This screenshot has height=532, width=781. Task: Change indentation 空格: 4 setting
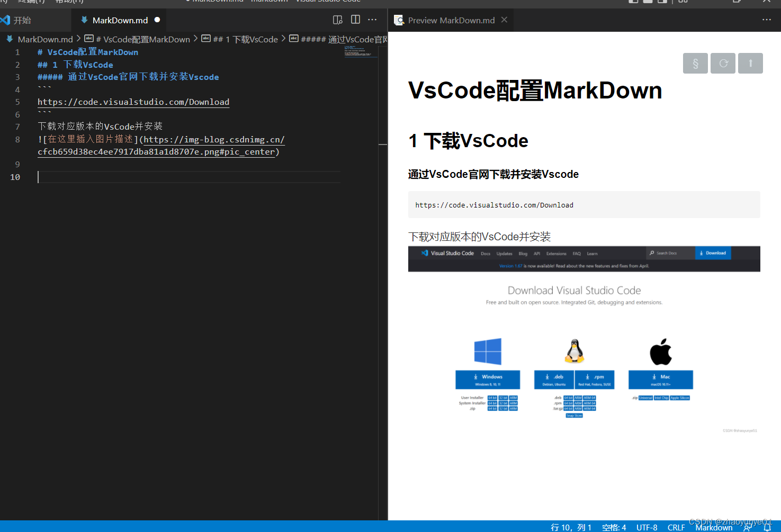[x=614, y=527]
